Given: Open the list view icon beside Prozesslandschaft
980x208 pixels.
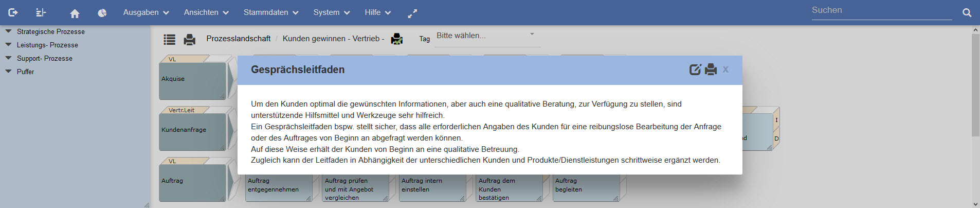Looking at the screenshot, I should click(x=169, y=39).
